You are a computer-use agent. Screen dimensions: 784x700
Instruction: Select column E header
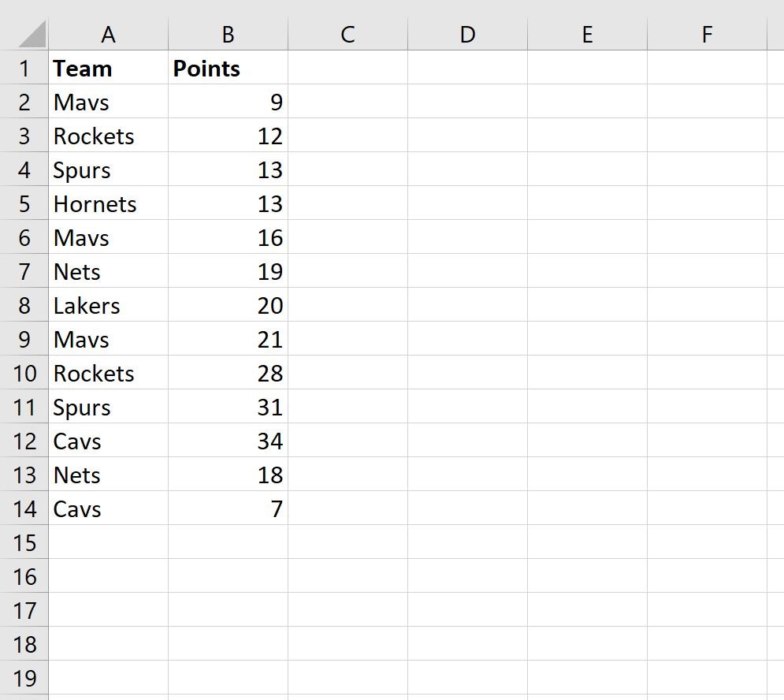pyautogui.click(x=587, y=34)
